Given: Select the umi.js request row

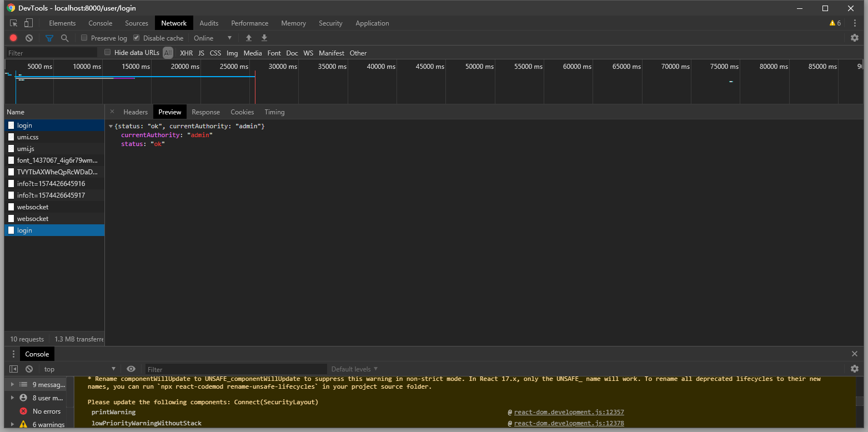Looking at the screenshot, I should [54, 149].
